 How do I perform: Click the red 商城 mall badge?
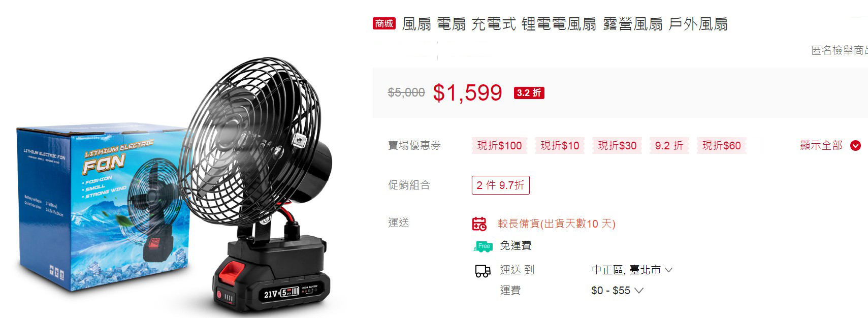click(384, 23)
